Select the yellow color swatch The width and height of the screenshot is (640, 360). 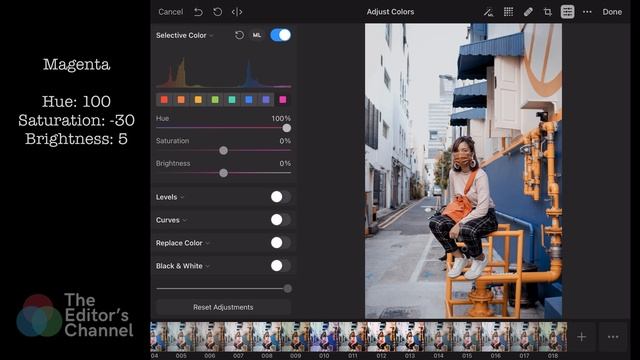click(x=198, y=100)
